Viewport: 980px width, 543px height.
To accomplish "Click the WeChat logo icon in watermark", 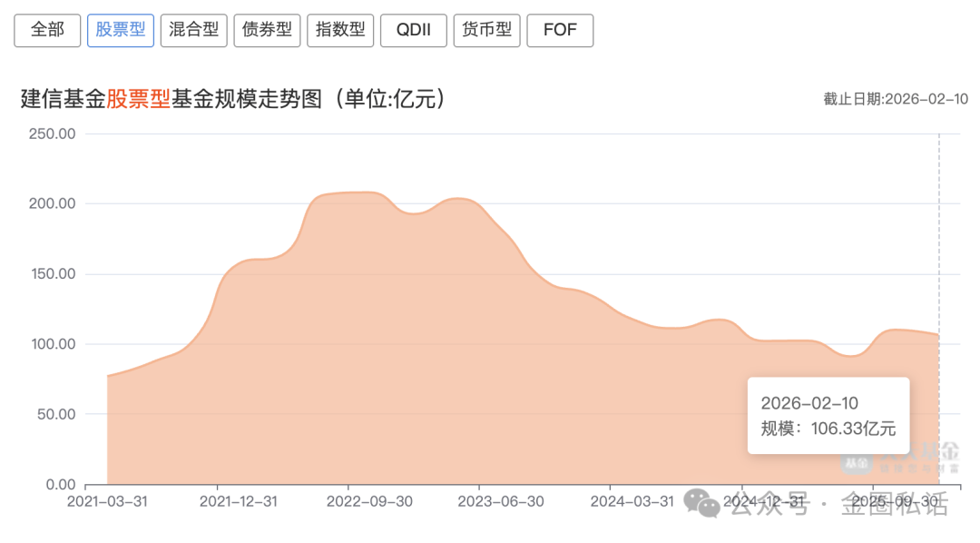I will coord(702,502).
